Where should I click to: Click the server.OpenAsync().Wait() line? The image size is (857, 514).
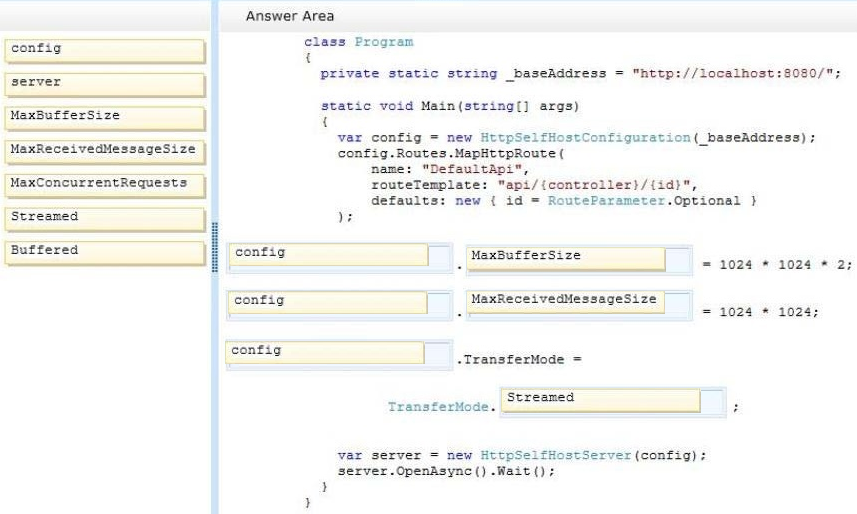tap(447, 471)
